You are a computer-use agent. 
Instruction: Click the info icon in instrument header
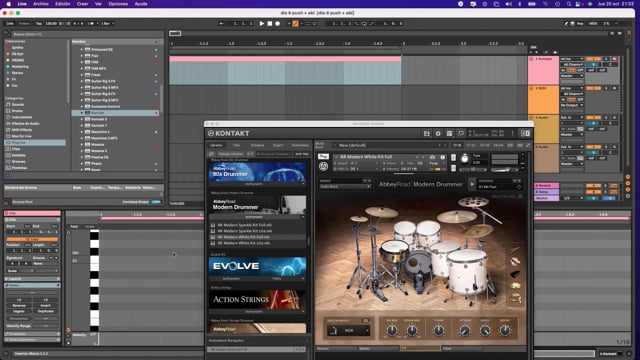point(442,157)
